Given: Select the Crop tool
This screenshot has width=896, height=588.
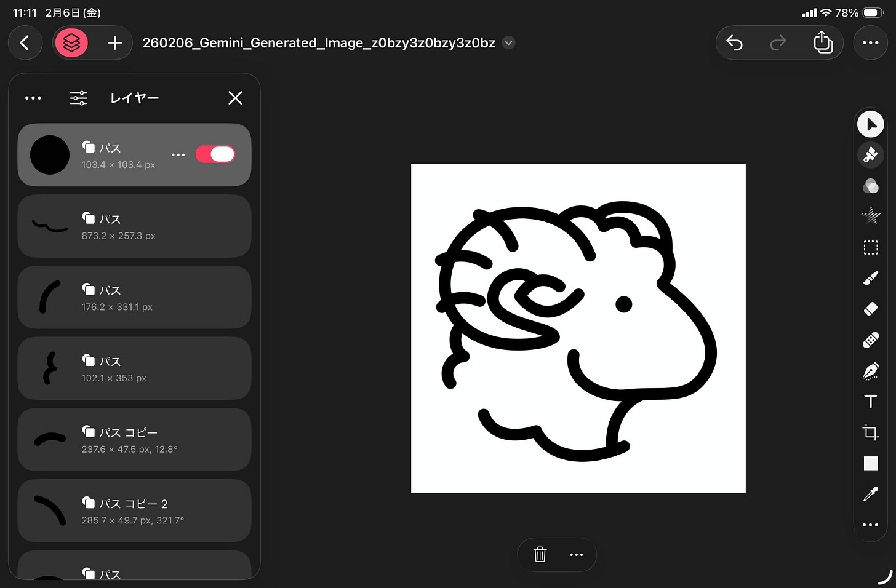Looking at the screenshot, I should coord(871,432).
